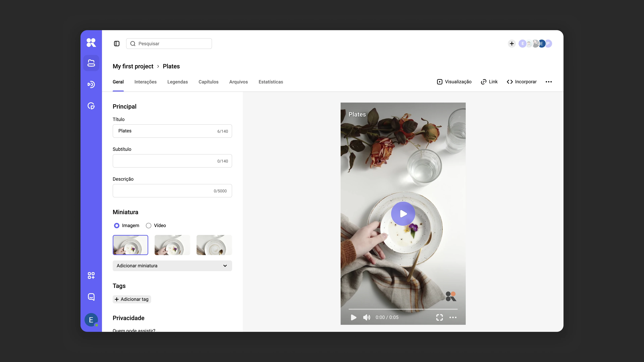
Task: Switch to the Legendas tab
Action: point(177,82)
